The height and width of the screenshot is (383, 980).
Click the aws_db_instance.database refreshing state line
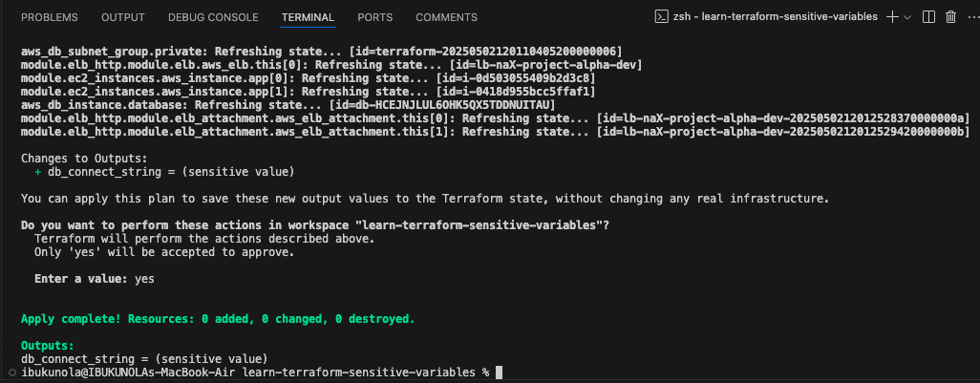click(288, 105)
